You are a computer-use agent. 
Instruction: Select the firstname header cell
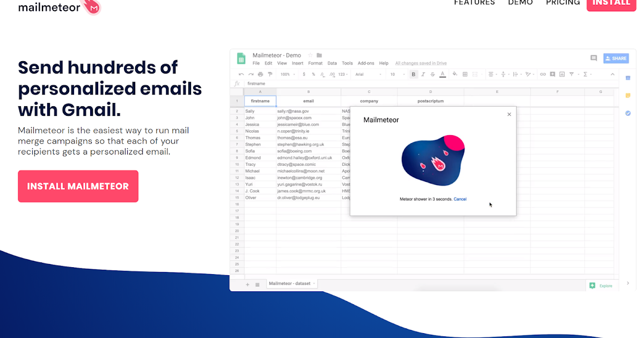click(x=260, y=101)
